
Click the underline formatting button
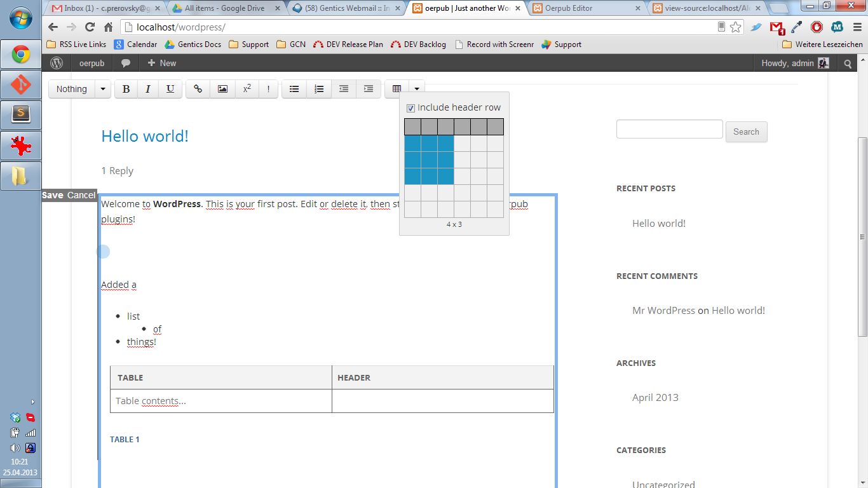pos(170,89)
